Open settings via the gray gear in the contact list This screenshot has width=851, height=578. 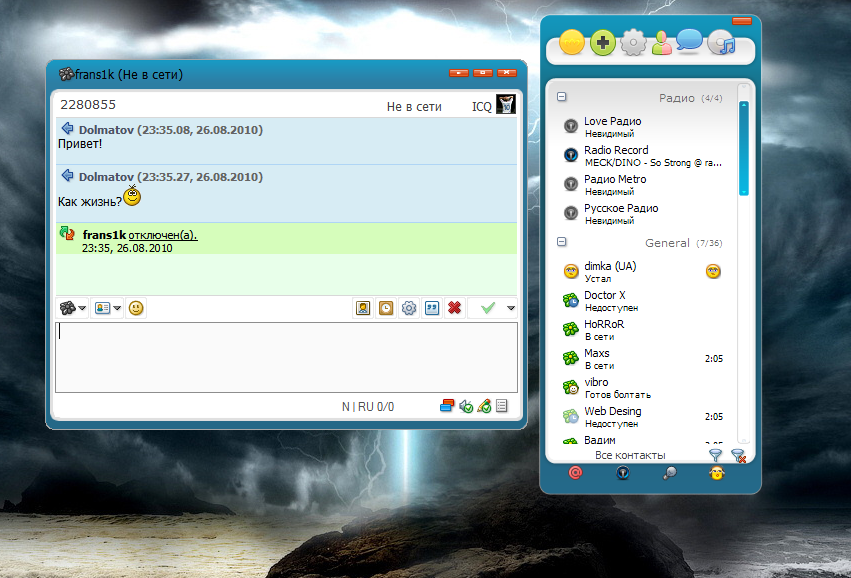click(632, 43)
